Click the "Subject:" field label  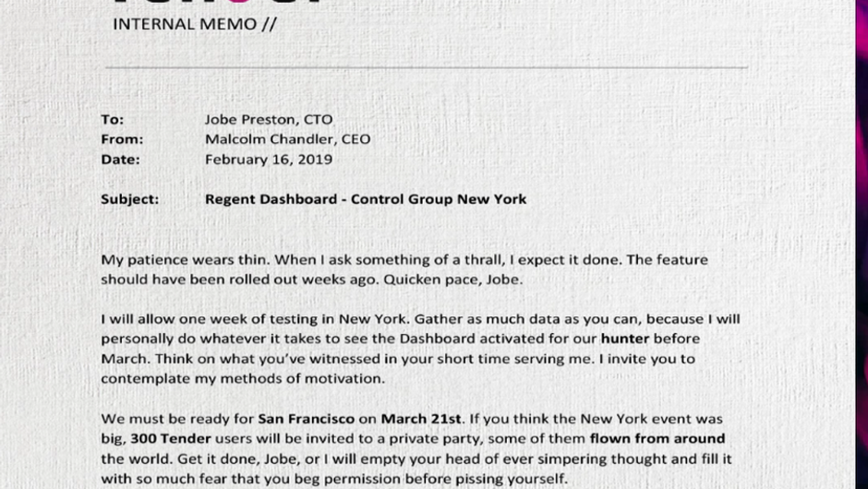coord(129,198)
